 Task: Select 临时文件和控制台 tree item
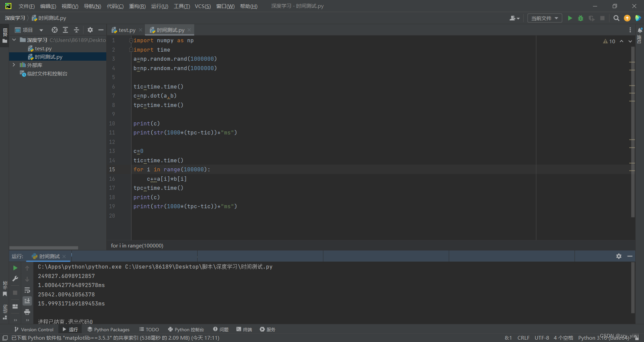(47, 73)
